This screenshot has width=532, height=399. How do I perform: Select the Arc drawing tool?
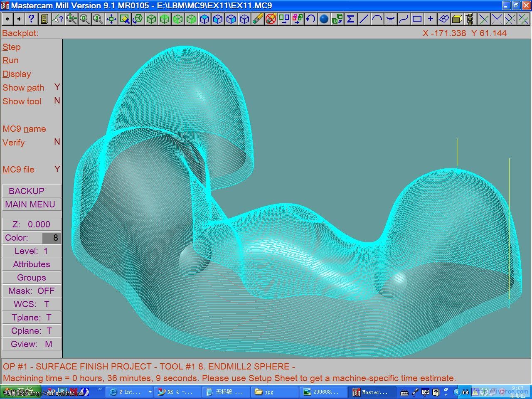point(377,19)
